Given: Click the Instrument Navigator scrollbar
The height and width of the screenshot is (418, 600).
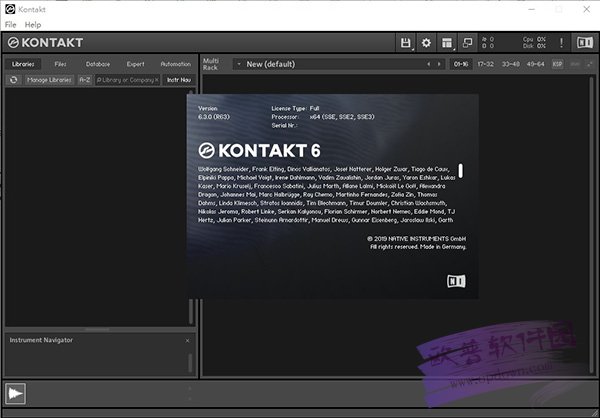Looking at the screenshot, I should 190,362.
